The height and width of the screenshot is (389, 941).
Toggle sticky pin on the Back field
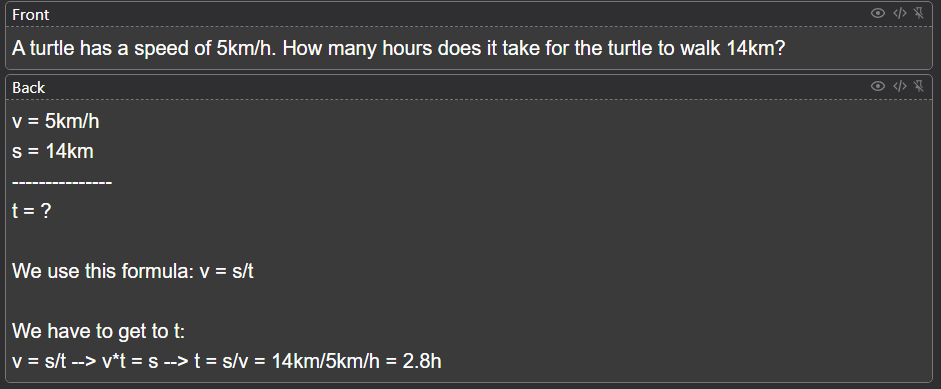coord(918,86)
